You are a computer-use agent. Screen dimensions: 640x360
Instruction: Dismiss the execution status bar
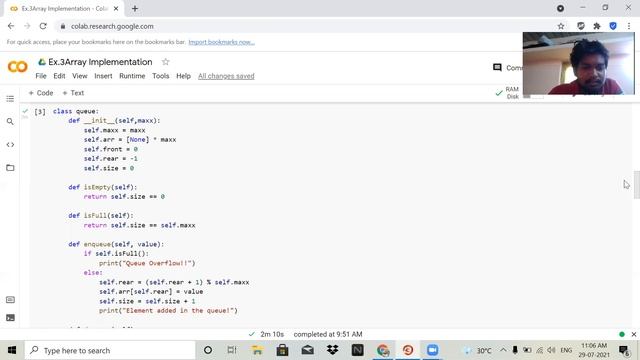(x=634, y=334)
